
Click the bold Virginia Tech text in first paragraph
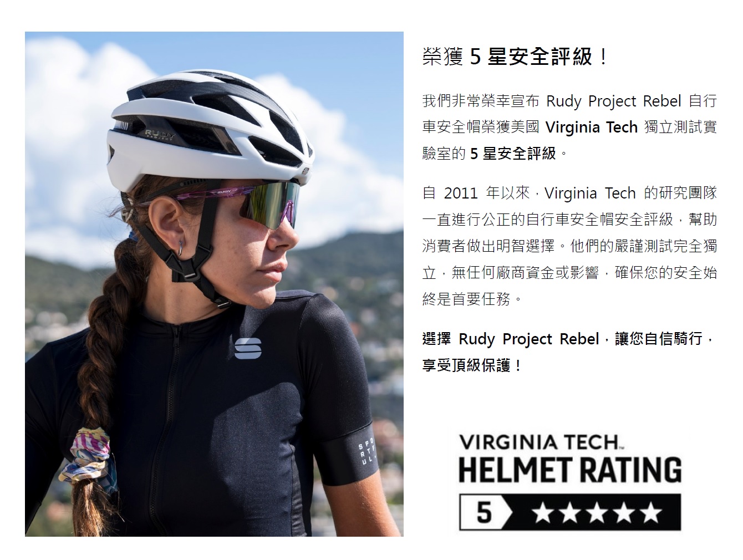[x=592, y=128]
